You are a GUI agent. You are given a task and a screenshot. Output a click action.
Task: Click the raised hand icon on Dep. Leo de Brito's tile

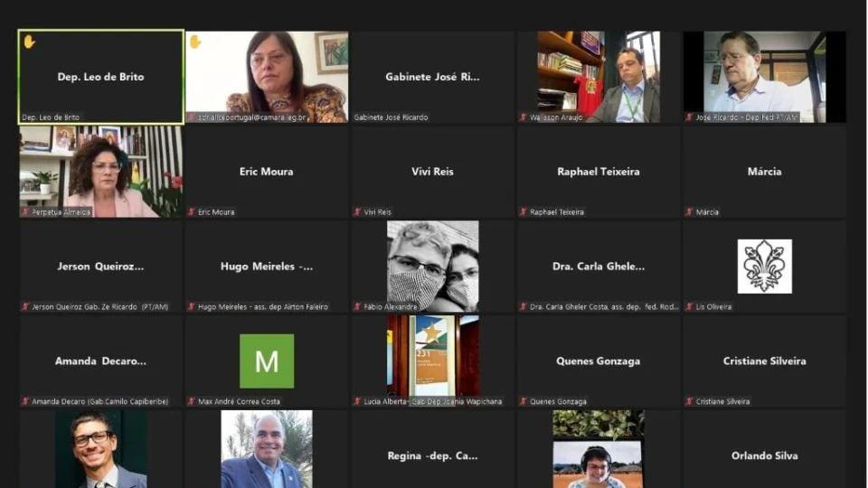[x=29, y=42]
